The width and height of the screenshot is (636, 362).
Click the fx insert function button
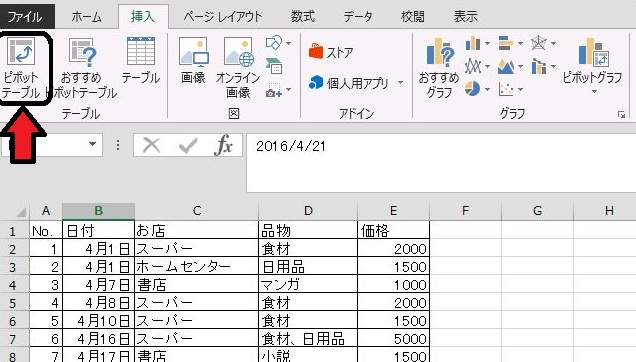coord(223,145)
